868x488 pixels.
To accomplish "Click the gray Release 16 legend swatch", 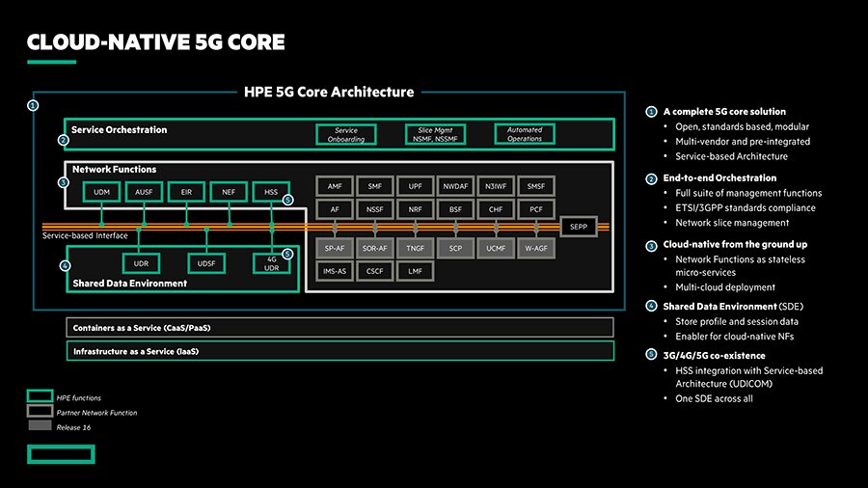I will (40, 426).
